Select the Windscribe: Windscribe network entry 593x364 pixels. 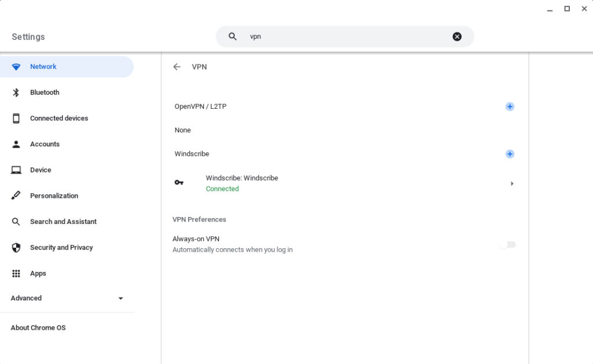345,183
